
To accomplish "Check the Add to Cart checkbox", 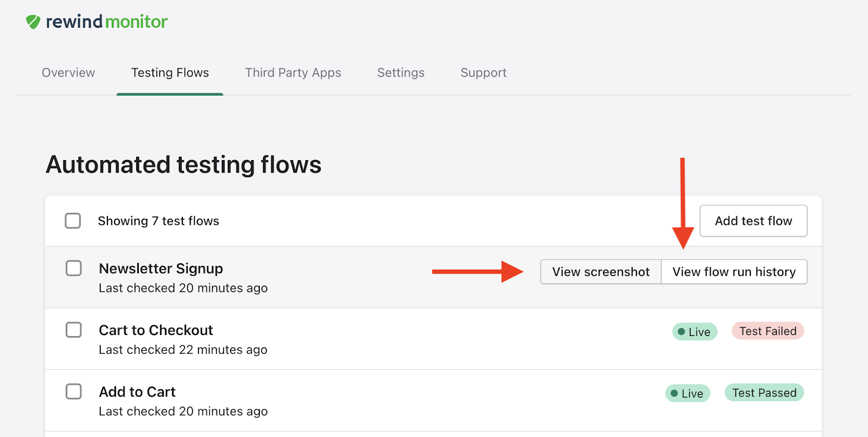I will click(x=73, y=391).
